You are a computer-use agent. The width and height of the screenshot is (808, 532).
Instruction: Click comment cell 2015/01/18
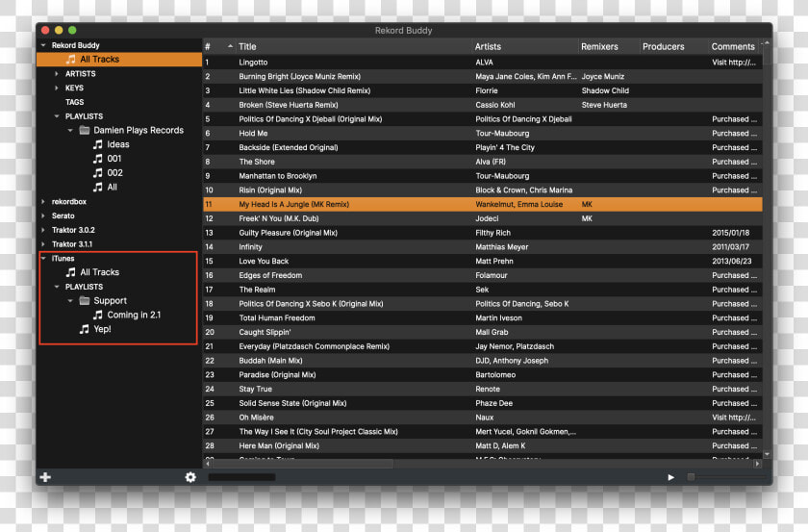click(x=731, y=233)
